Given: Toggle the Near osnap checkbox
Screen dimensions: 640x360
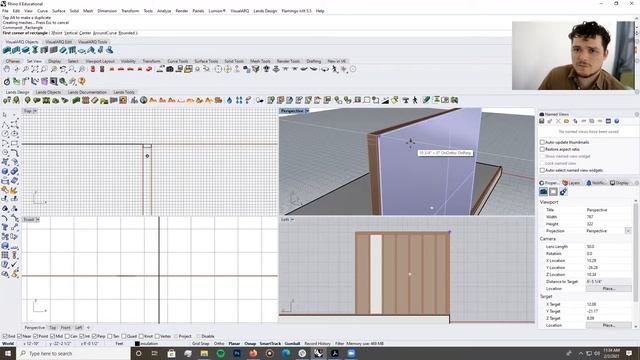Looking at the screenshot, I should (20, 336).
